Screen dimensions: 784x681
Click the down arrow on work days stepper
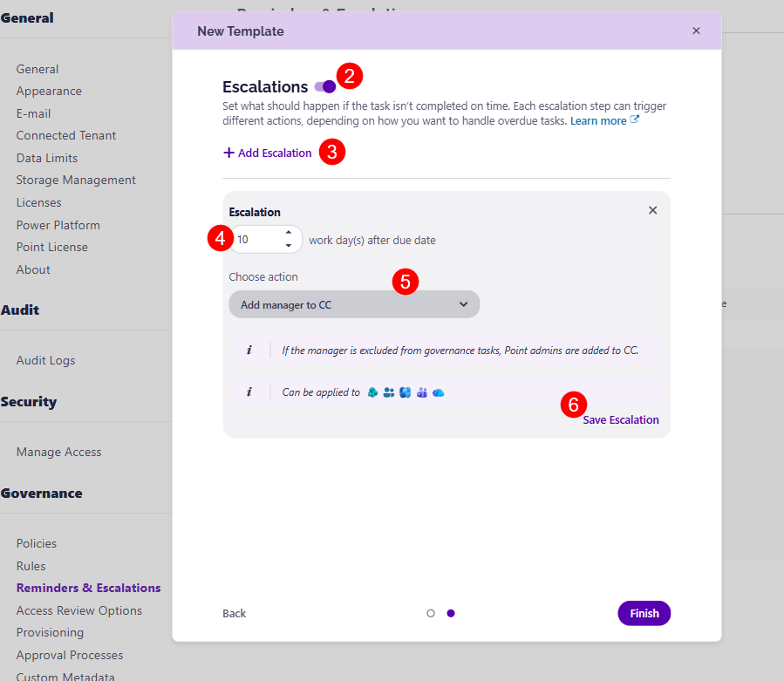pos(289,245)
